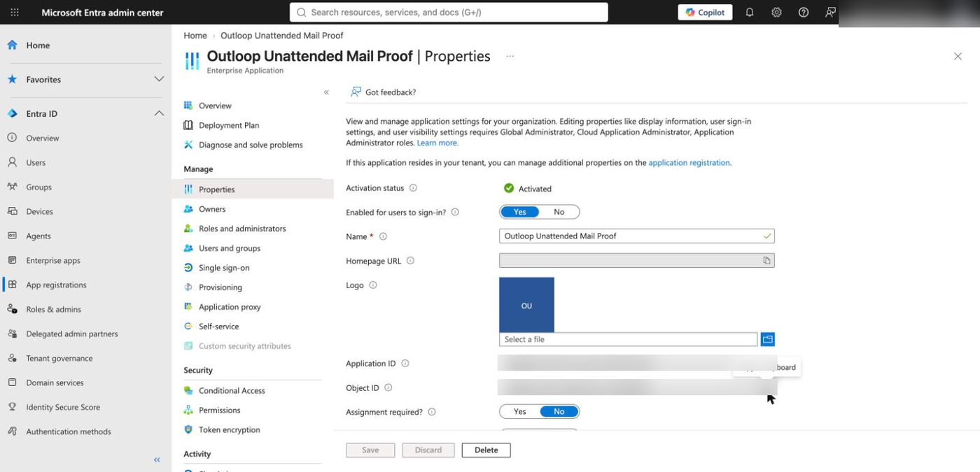
Task: Collapse the left navigation sidebar
Action: point(157,459)
